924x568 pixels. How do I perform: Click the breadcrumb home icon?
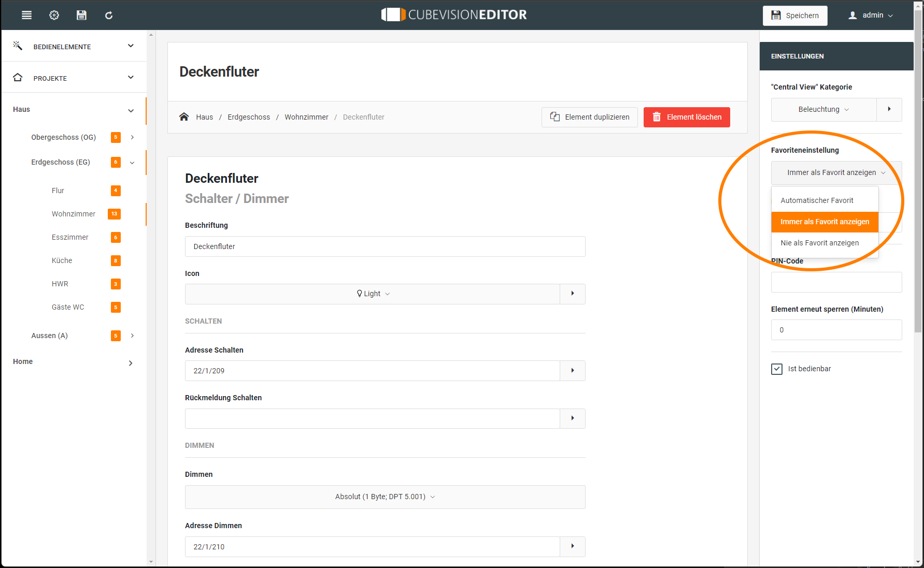click(184, 116)
